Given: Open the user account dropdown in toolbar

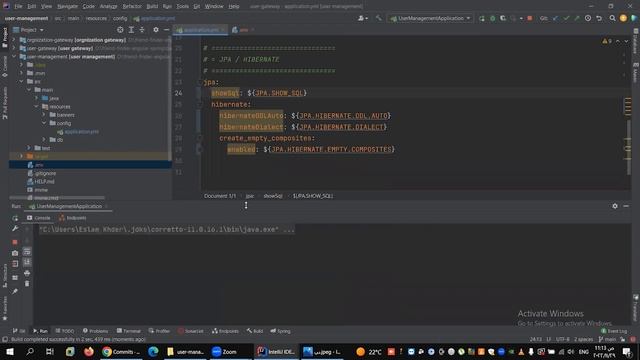Looking at the screenshot, I should (363, 18).
